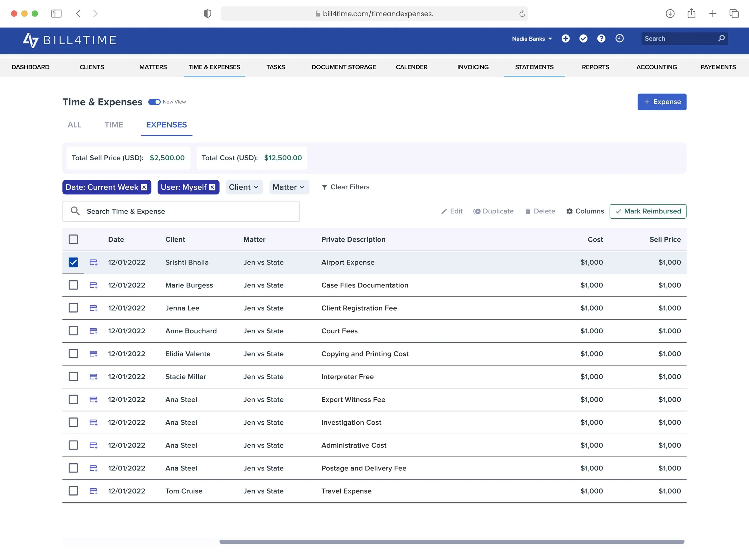Image resolution: width=749 pixels, height=560 pixels.
Task: Check the select-all header checkbox
Action: click(73, 239)
